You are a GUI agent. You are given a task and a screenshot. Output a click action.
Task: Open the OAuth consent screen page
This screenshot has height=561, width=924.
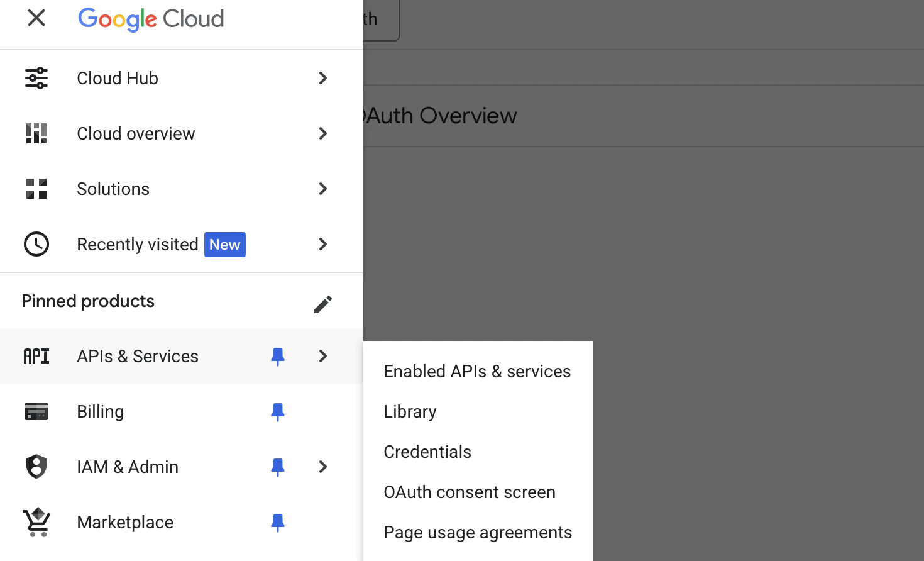coord(469,492)
